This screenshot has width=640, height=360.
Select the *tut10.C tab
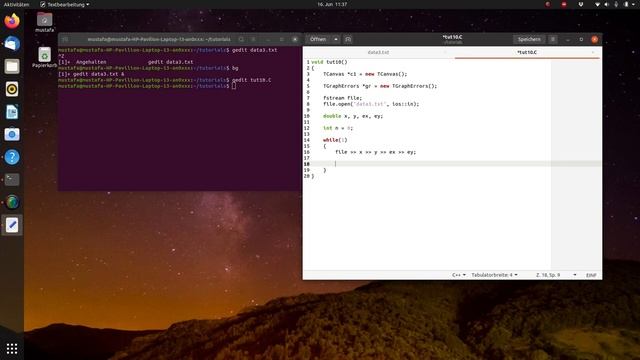click(x=527, y=52)
